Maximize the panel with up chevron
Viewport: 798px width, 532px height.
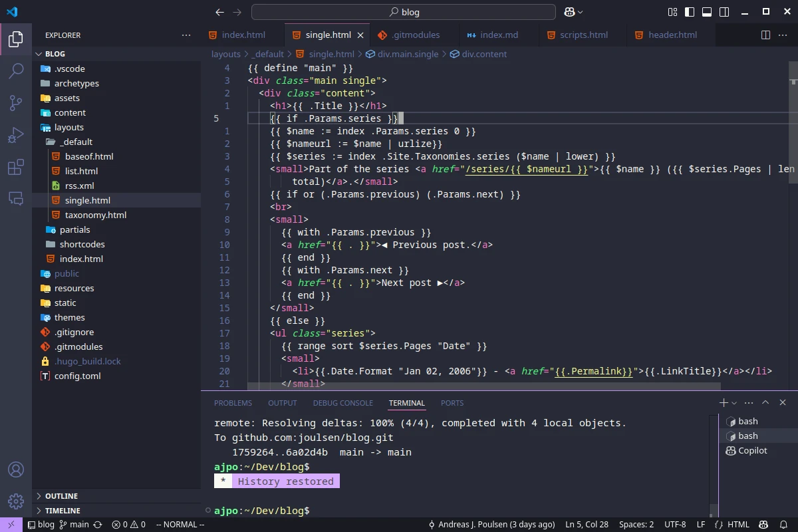[765, 402]
